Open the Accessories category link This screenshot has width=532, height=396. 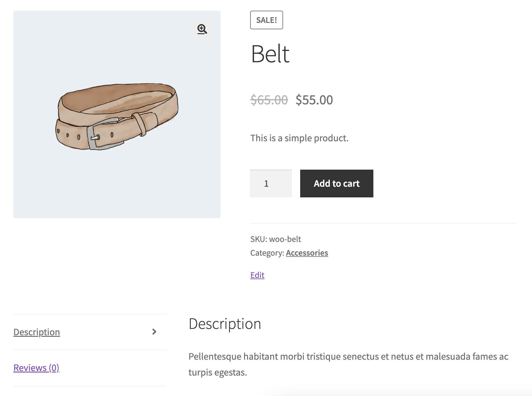click(307, 253)
